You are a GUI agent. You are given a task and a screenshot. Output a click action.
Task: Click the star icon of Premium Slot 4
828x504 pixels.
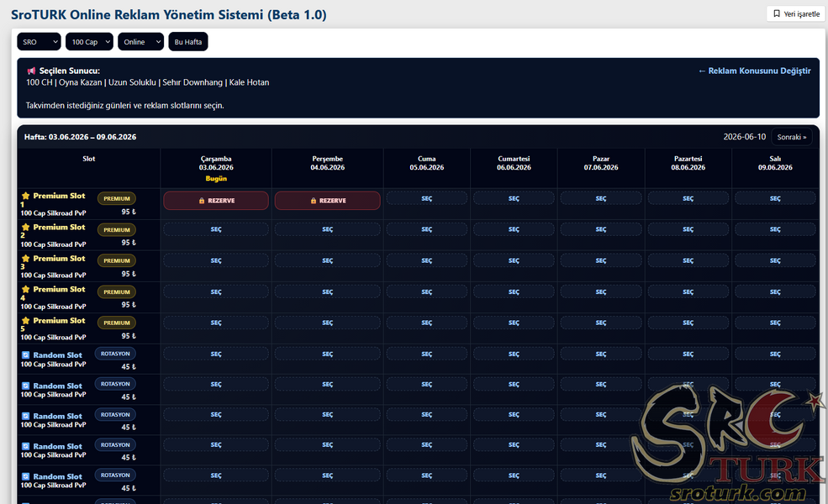(x=25, y=289)
